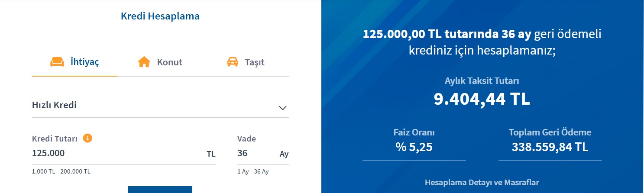Switch to the Konut tab label
This screenshot has height=193, width=644.
(169, 62)
